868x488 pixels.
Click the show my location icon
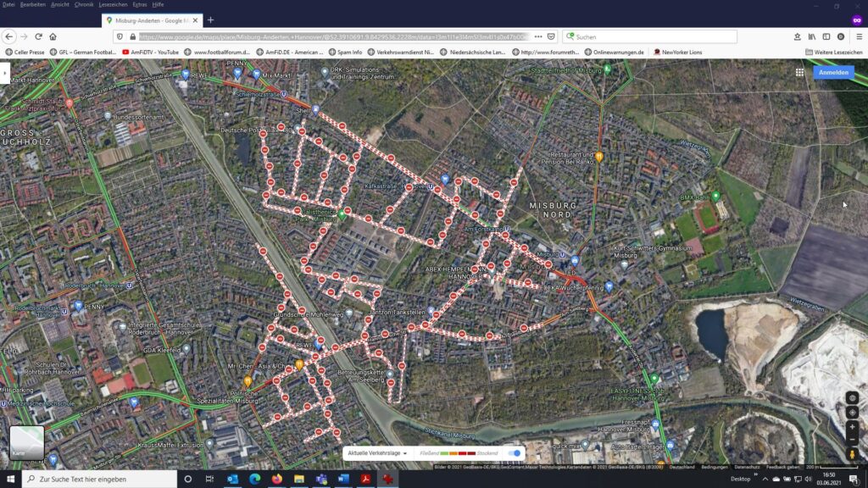tap(853, 412)
